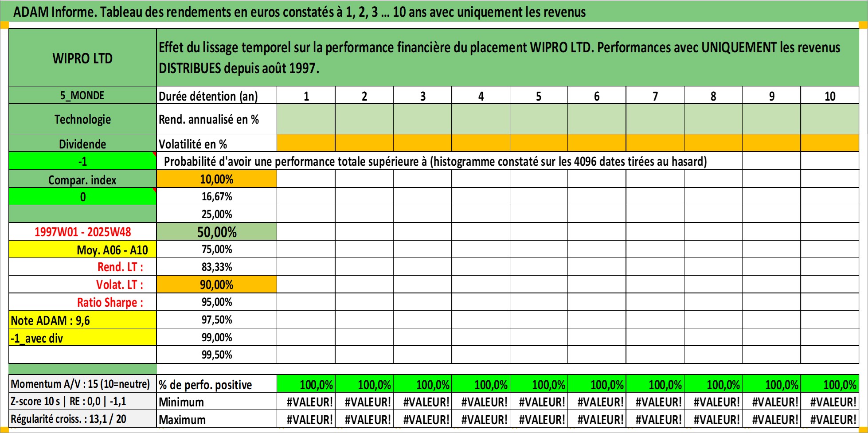Select the '-1_avec div' yellow cell
This screenshot has width=868, height=433.
(x=82, y=338)
